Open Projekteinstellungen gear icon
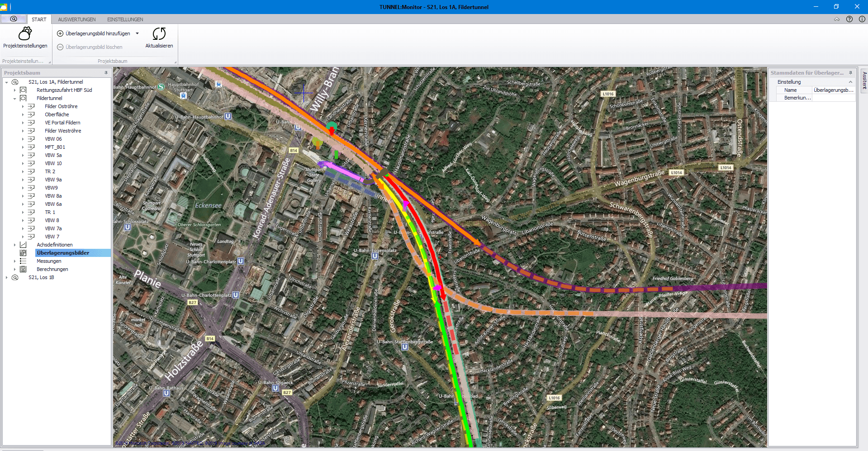Image resolution: width=868 pixels, height=451 pixels. tap(25, 33)
